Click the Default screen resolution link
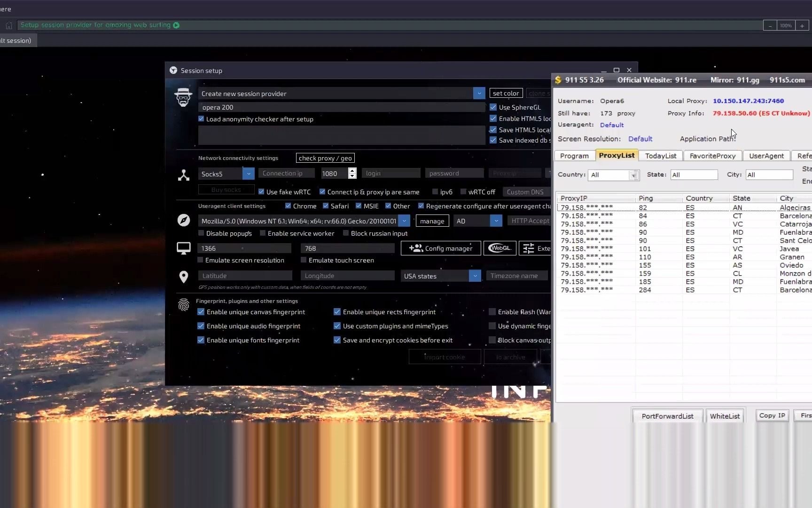Screen dimensions: 812x508 click(x=640, y=139)
